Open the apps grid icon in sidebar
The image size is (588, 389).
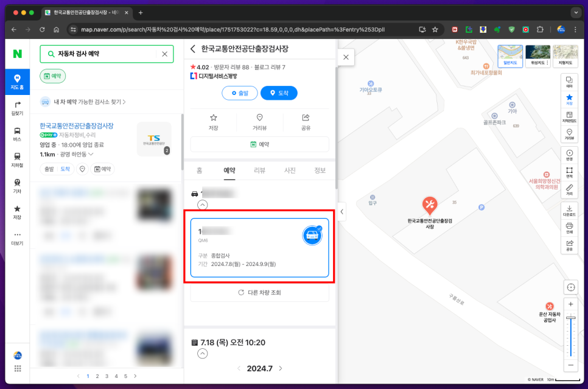(18, 368)
